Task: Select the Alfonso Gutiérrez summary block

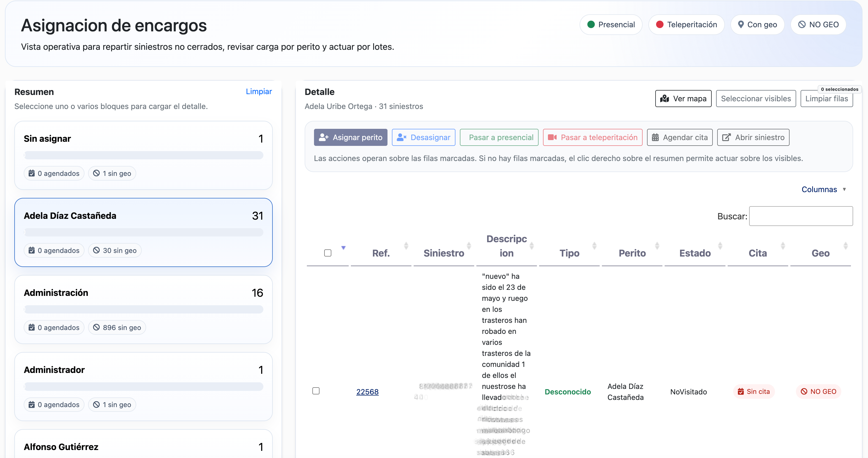Action: pyautogui.click(x=143, y=444)
